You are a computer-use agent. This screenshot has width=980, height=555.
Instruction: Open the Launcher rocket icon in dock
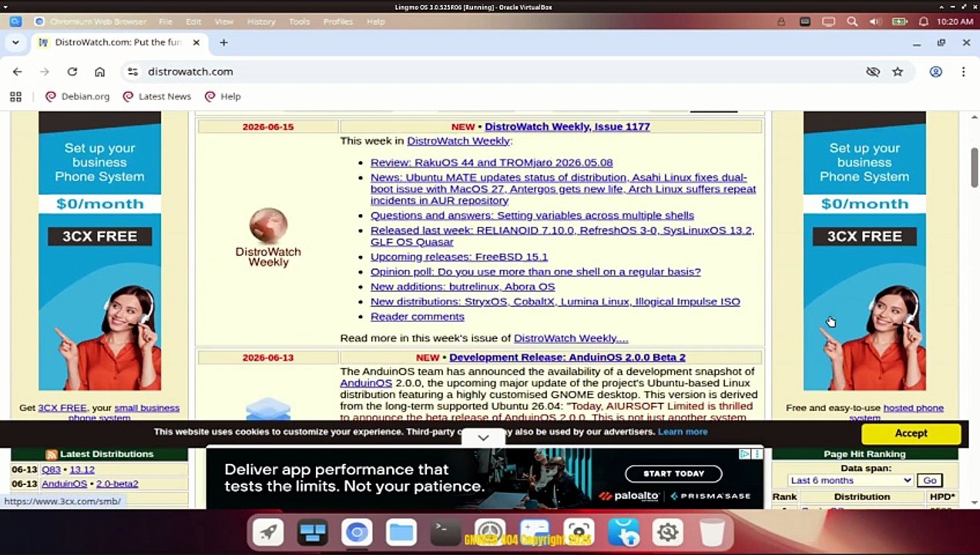pos(268,532)
